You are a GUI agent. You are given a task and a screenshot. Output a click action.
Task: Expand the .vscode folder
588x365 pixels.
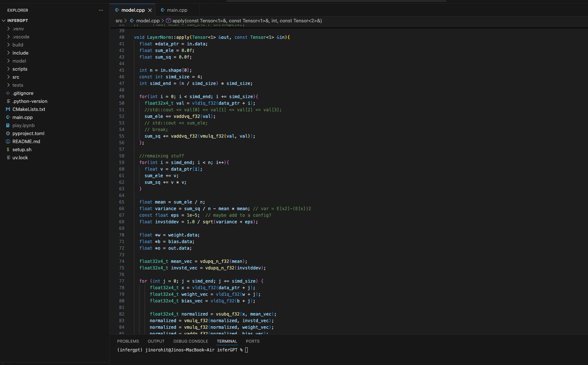[x=8, y=37]
